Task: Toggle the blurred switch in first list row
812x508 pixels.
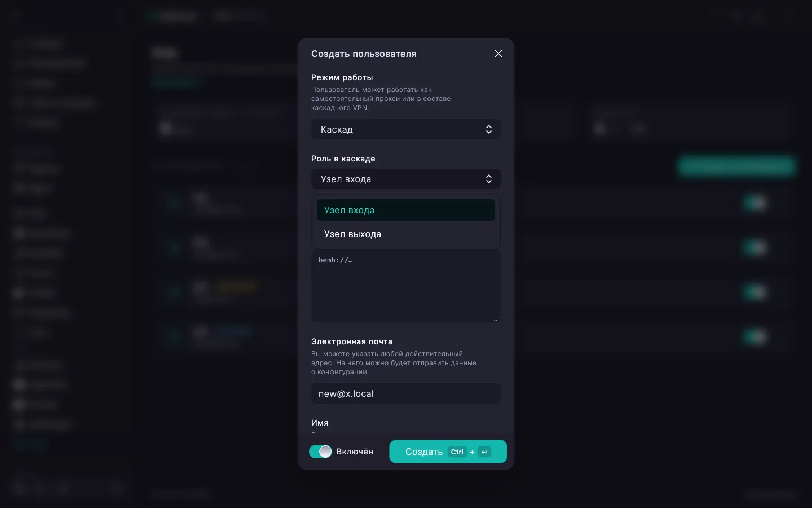Action: click(756, 202)
